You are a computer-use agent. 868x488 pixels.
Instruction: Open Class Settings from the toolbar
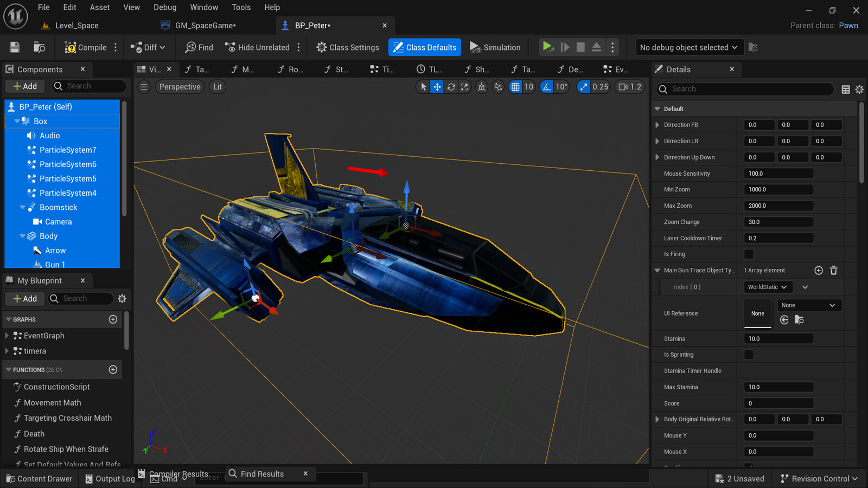click(347, 47)
